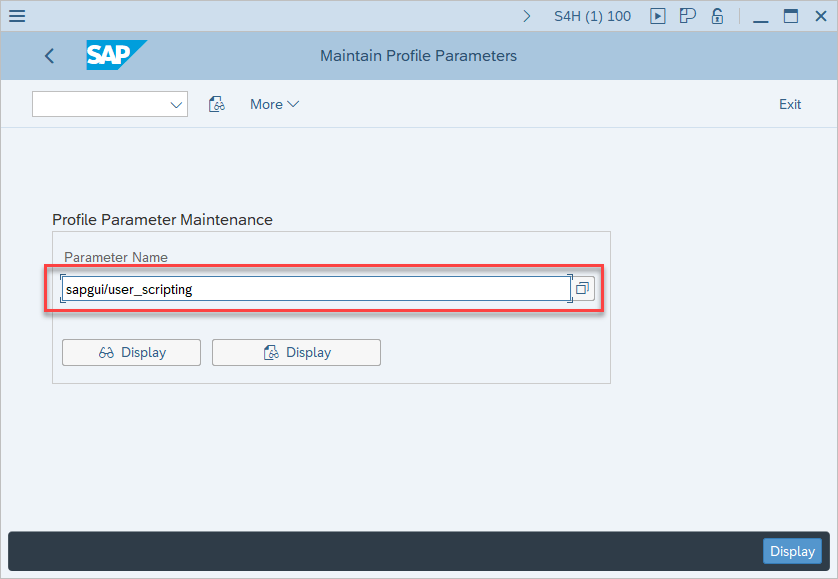Open value help next to Parameter Name field
This screenshot has height=579, width=838.
pos(583,289)
